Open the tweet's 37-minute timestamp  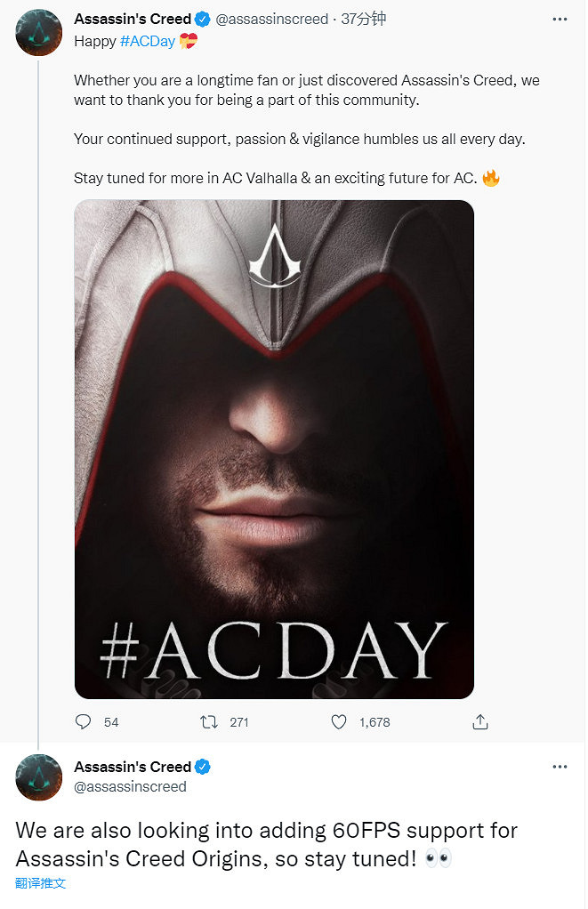pos(364,19)
